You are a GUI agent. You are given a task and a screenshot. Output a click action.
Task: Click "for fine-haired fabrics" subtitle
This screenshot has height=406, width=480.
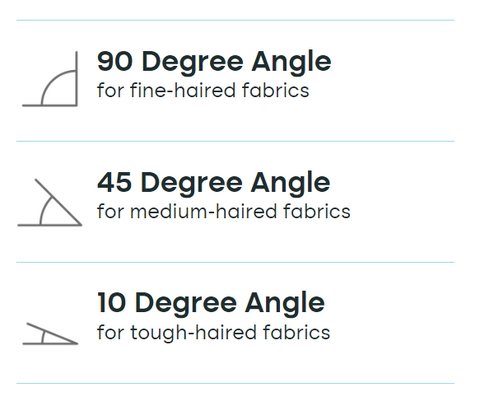(203, 91)
